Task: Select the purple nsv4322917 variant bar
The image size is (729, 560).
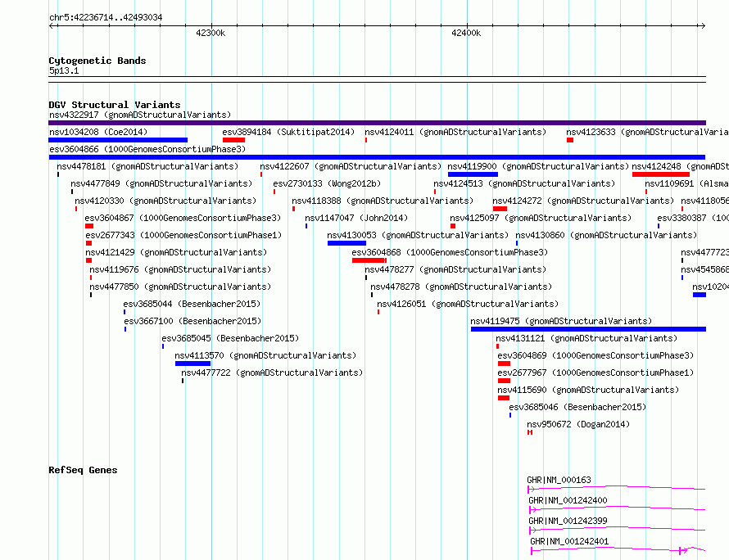Action: click(x=377, y=123)
